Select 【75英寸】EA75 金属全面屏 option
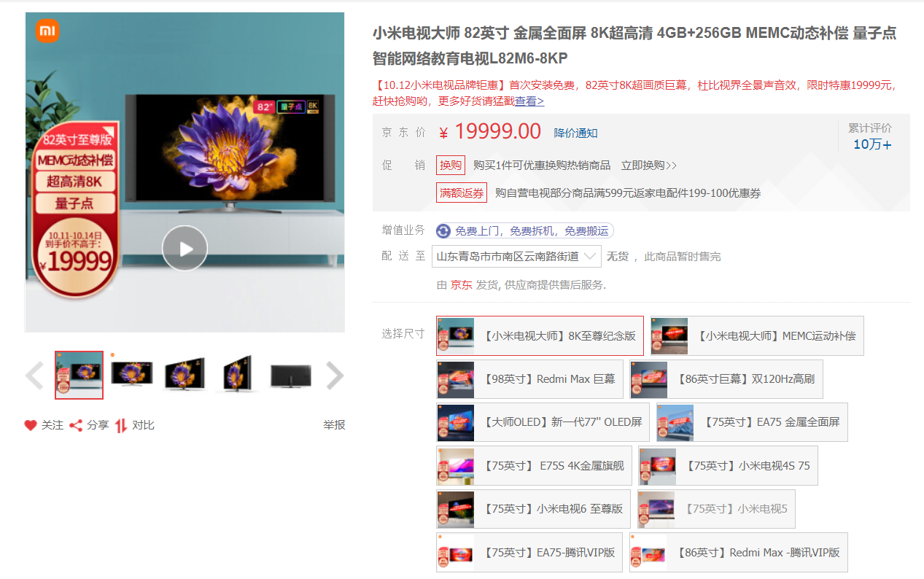The image size is (924, 579). click(752, 422)
